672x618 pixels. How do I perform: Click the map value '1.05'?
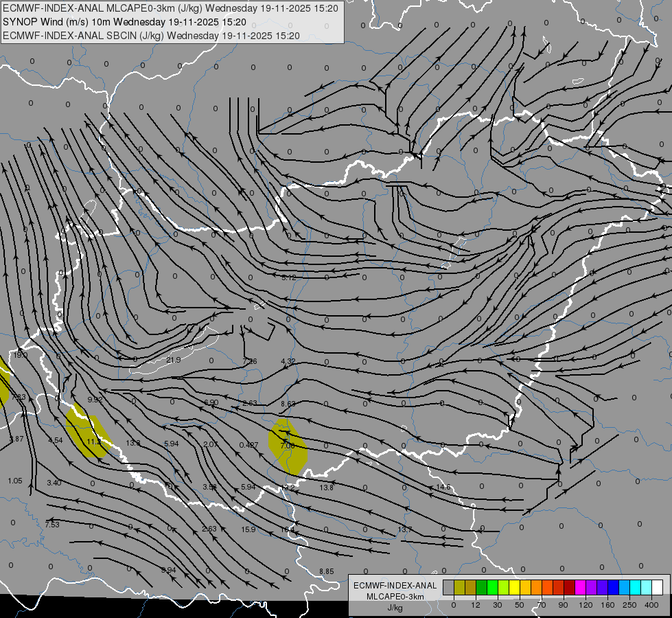15,481
